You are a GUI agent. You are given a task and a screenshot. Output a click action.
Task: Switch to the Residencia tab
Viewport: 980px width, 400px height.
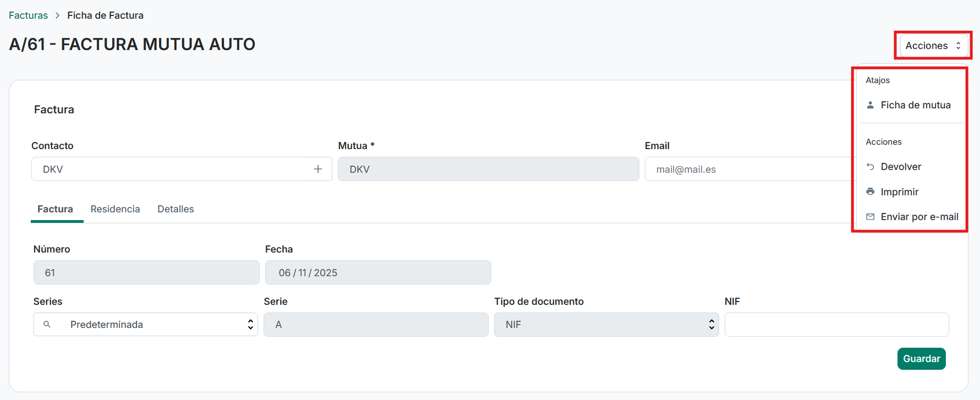coord(115,209)
